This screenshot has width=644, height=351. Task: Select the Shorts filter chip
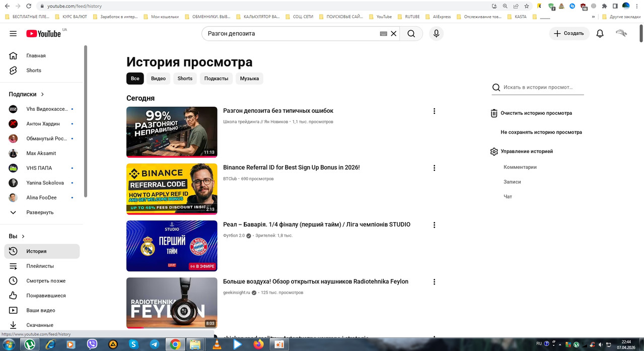[185, 79]
